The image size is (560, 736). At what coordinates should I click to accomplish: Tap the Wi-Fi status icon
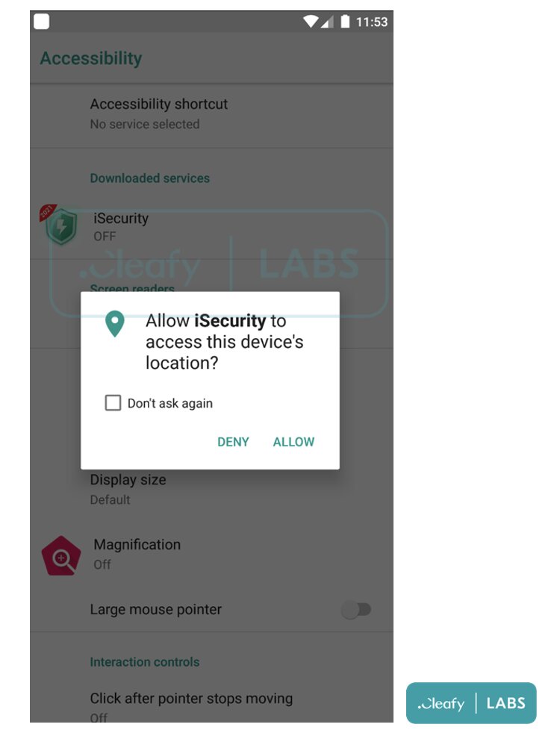tap(311, 22)
